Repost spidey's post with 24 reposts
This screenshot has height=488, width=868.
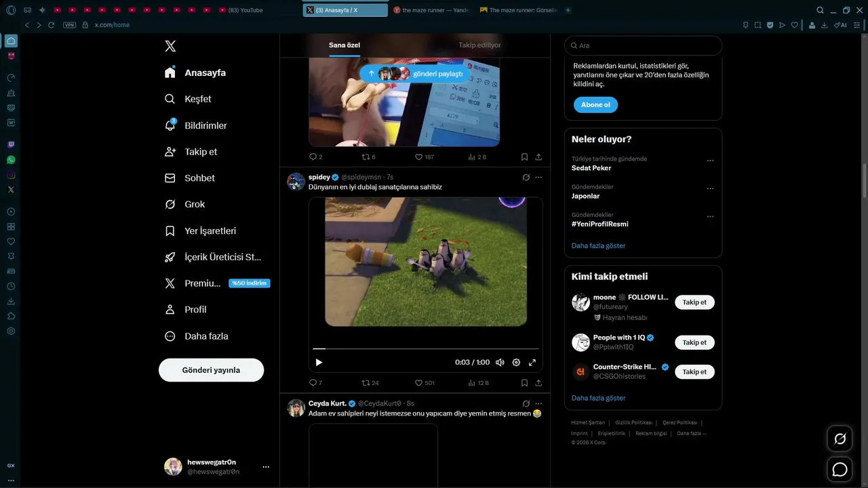(x=370, y=383)
